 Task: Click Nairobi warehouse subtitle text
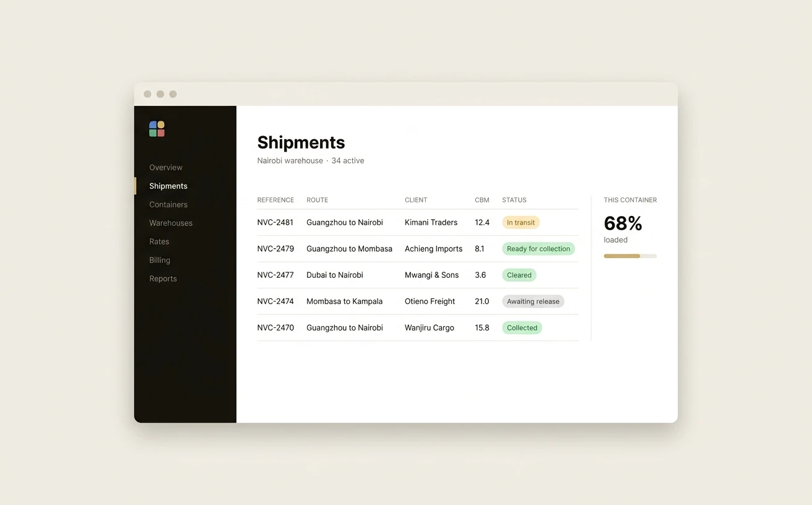(290, 160)
